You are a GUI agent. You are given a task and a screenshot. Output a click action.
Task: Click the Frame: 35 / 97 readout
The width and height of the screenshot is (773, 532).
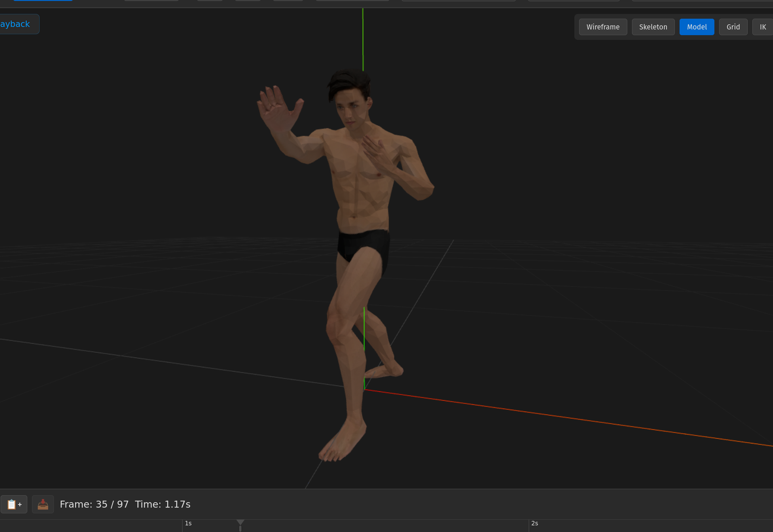94,504
